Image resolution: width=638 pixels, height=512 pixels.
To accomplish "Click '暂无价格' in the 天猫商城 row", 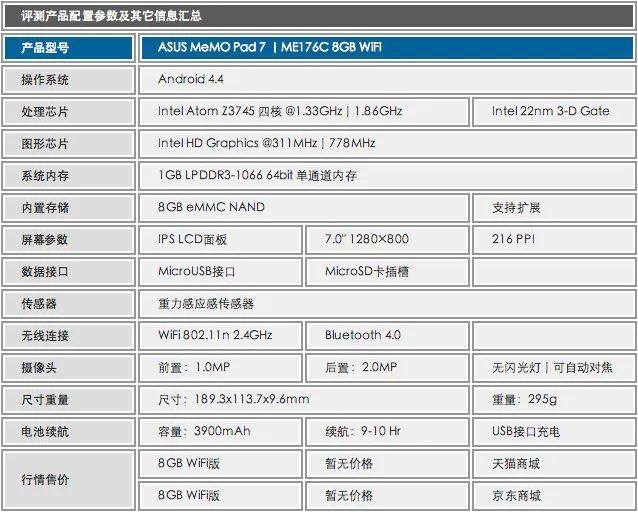I will 387,464.
